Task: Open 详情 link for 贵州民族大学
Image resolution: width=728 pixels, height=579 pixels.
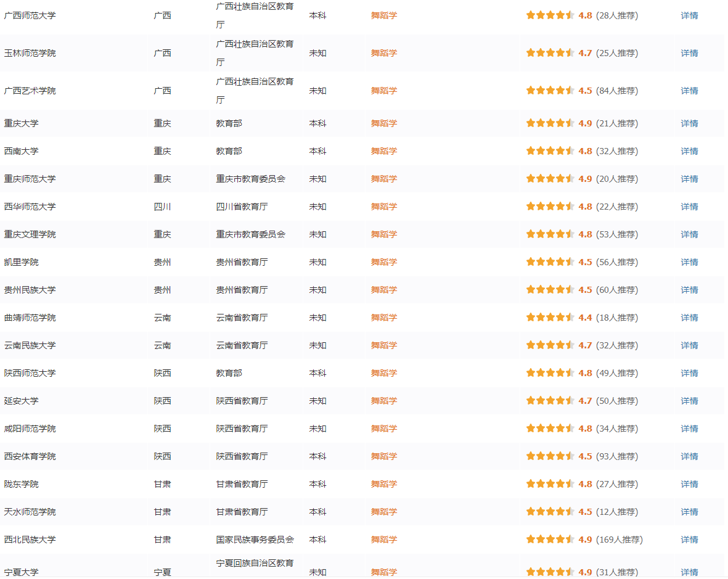Action: click(x=689, y=290)
